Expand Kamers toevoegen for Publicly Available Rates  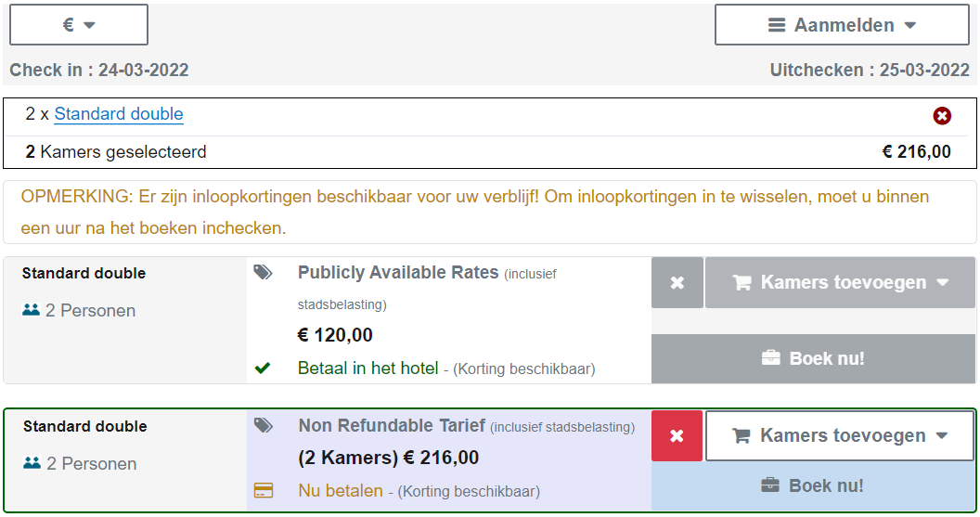click(x=841, y=283)
